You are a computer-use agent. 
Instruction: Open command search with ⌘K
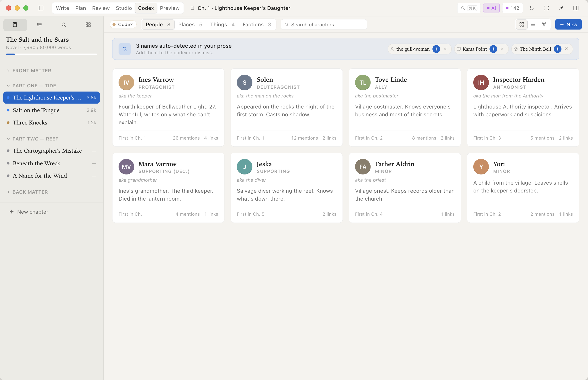pyautogui.click(x=469, y=8)
